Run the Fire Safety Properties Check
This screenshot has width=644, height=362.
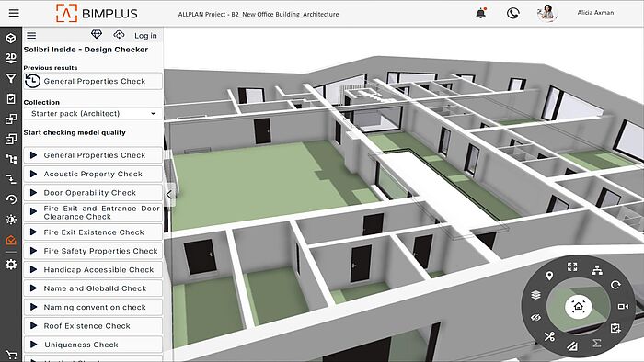pyautogui.click(x=93, y=251)
